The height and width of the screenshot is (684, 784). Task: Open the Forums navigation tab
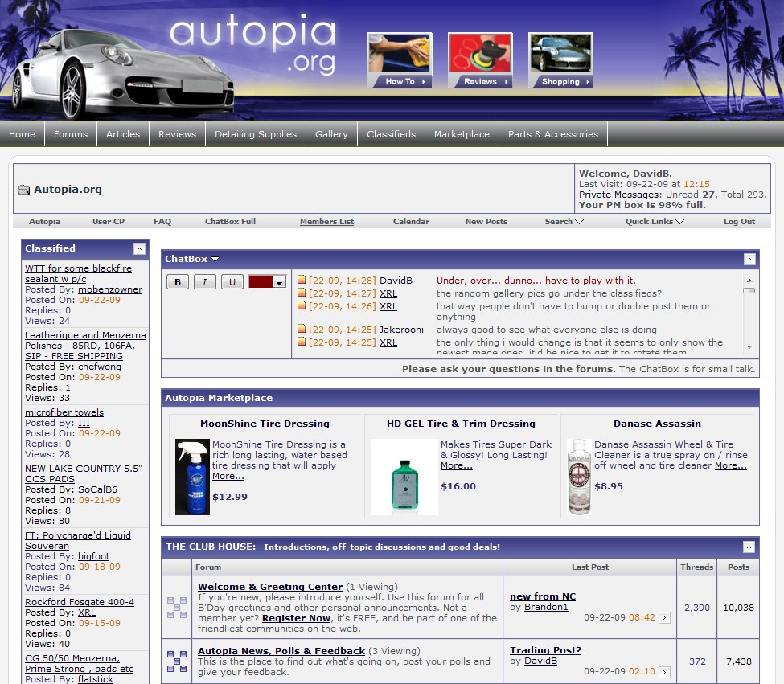pyautogui.click(x=71, y=134)
